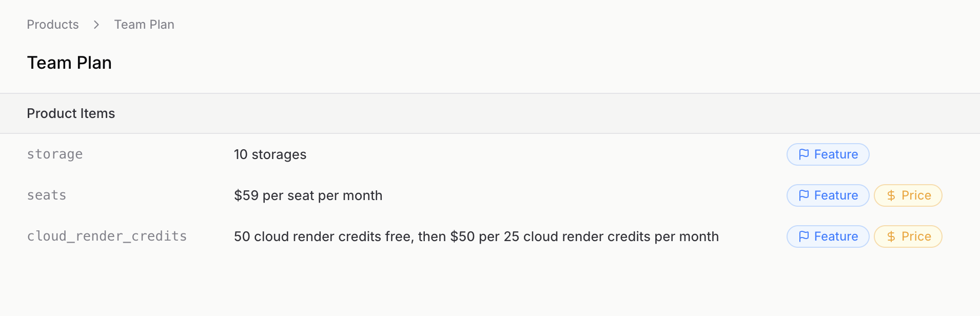The height and width of the screenshot is (316, 980).
Task: Go back to the Products breadcrumb
Action: point(53,25)
